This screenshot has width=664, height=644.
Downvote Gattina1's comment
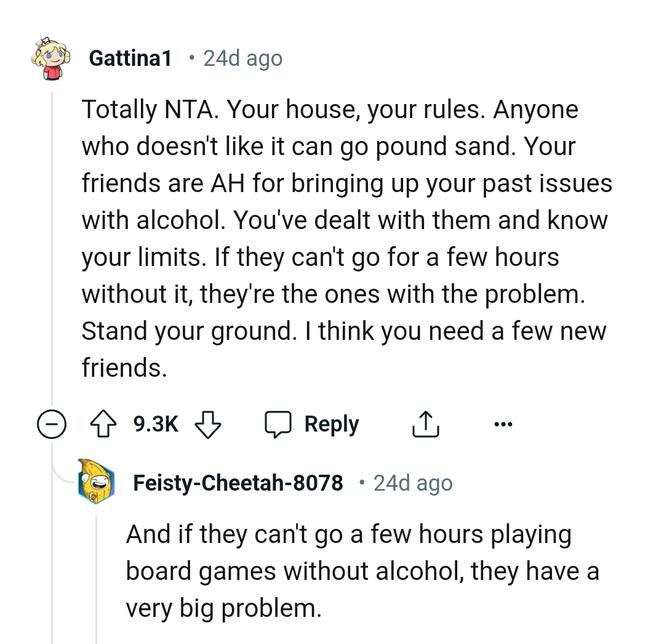point(207,425)
